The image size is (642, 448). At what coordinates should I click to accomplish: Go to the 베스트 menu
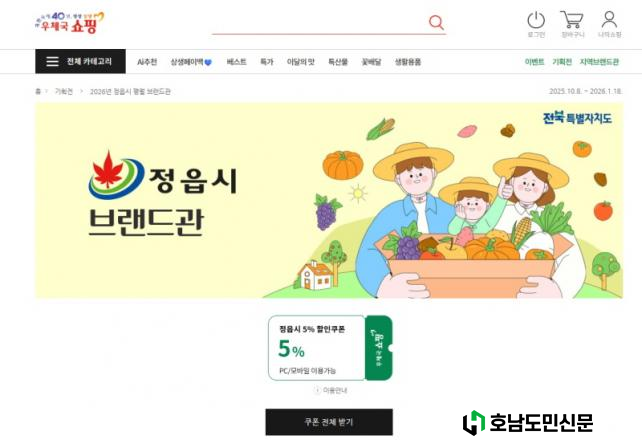pyautogui.click(x=236, y=62)
